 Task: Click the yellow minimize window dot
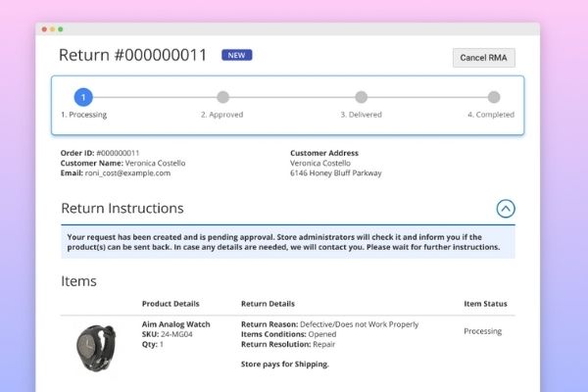(53, 29)
